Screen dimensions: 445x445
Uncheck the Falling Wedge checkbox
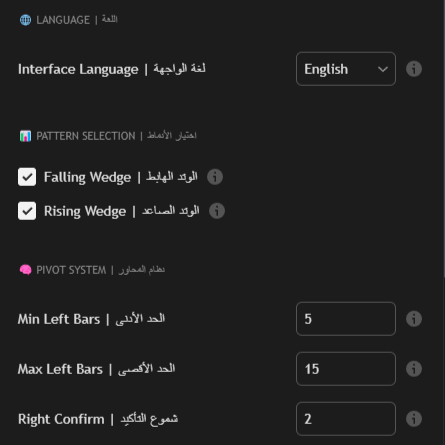27,177
